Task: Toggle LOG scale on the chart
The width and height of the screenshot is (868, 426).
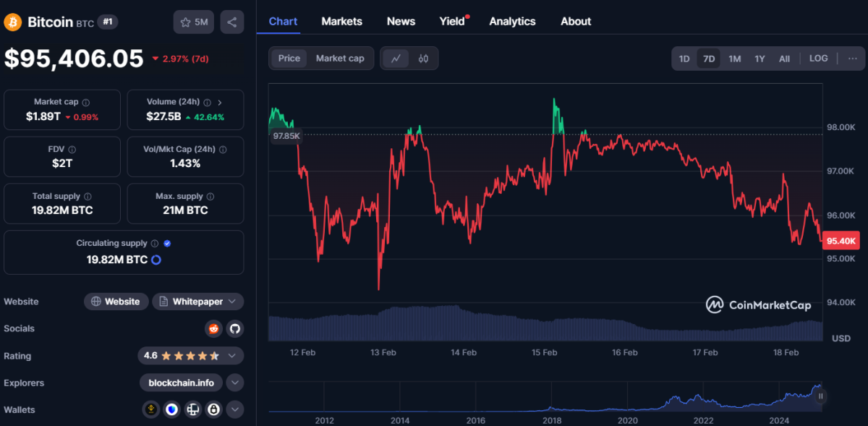Action: click(x=818, y=59)
